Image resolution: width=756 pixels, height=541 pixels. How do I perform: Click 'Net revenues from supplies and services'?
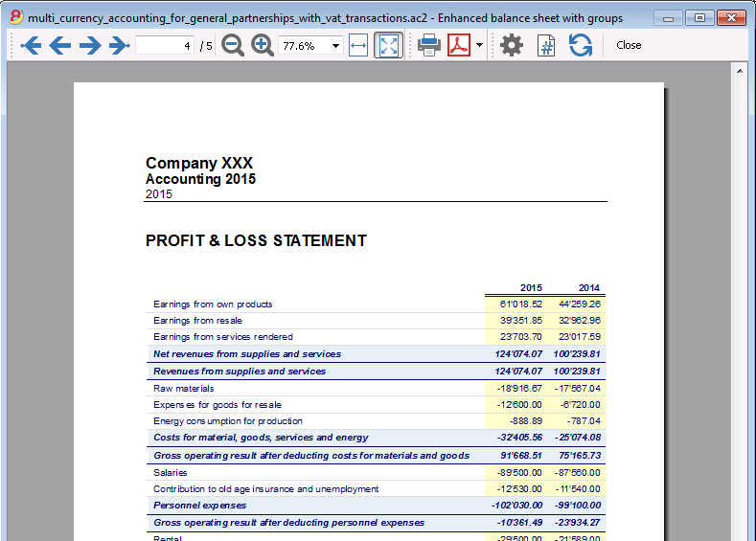247,354
